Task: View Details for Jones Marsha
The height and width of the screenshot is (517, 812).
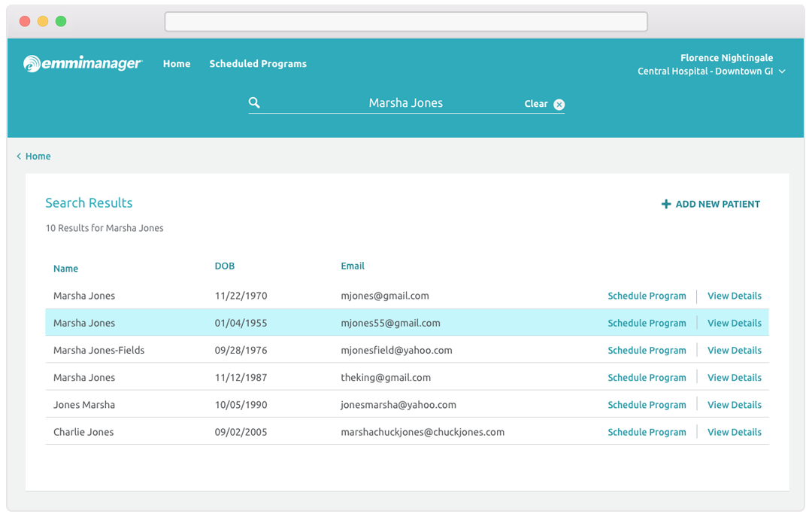Action: click(x=734, y=405)
